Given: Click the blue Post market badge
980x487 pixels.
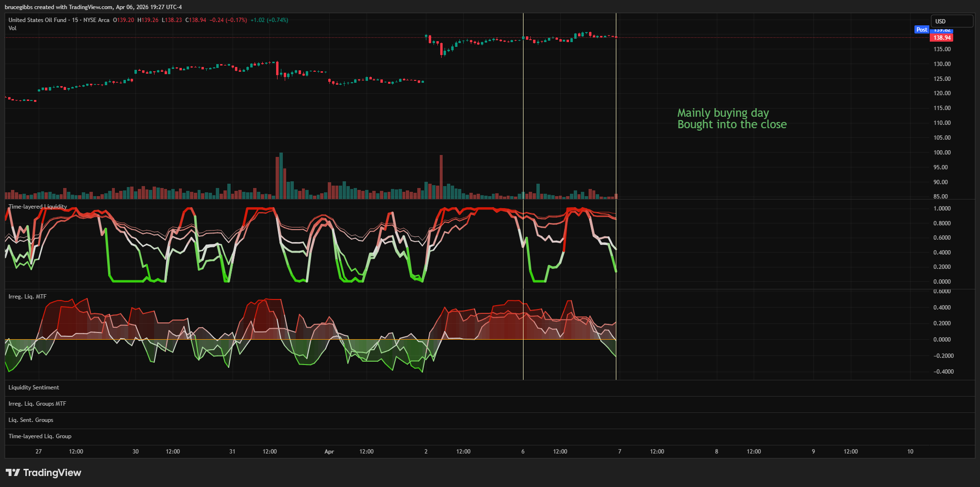Looking at the screenshot, I should (922, 30).
